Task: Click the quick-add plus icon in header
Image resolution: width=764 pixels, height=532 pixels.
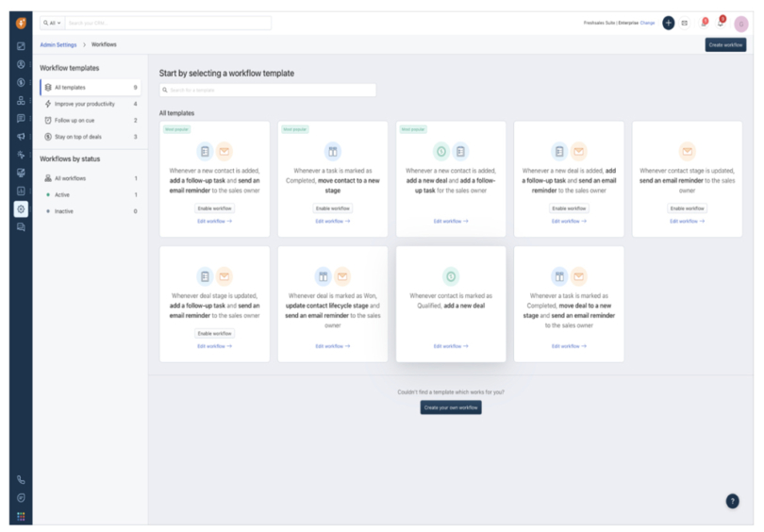Action: [669, 23]
